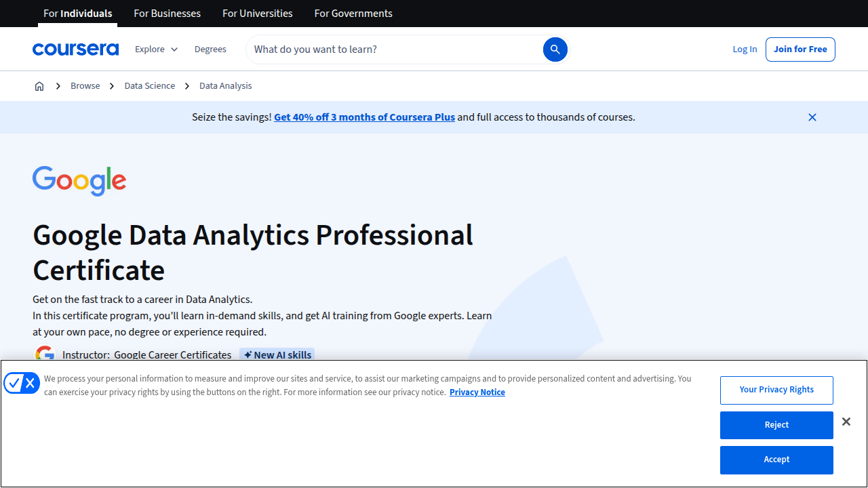Toggle the privacy opt-out check icon
Screen dimensions: 868x488
coord(22,383)
